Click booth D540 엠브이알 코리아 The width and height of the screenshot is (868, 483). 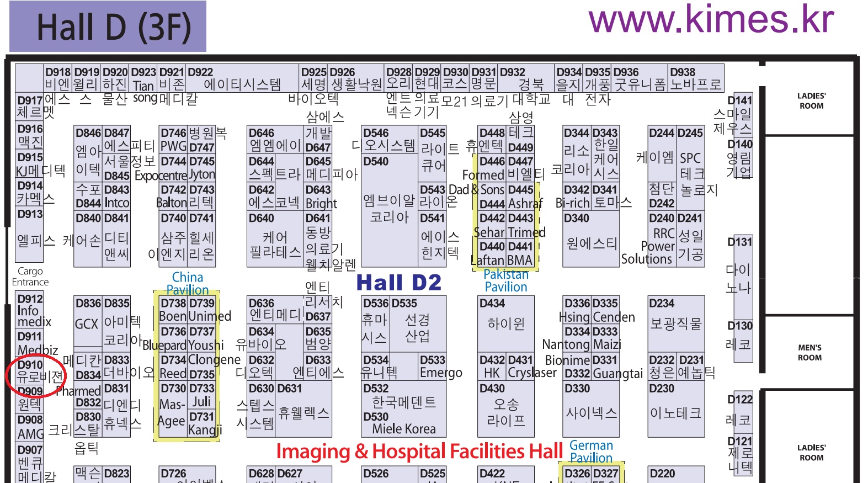(x=389, y=210)
